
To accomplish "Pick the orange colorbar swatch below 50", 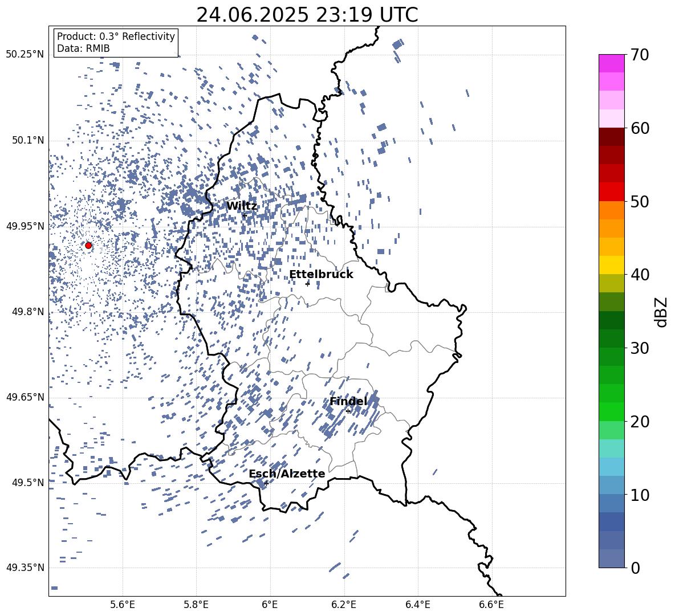I will coord(611,210).
